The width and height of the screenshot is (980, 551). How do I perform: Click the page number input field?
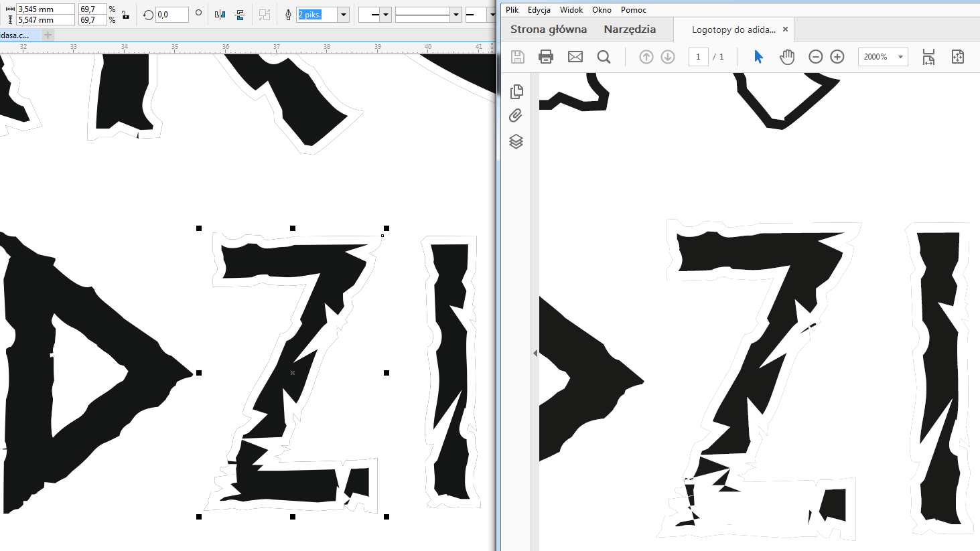pyautogui.click(x=698, y=57)
